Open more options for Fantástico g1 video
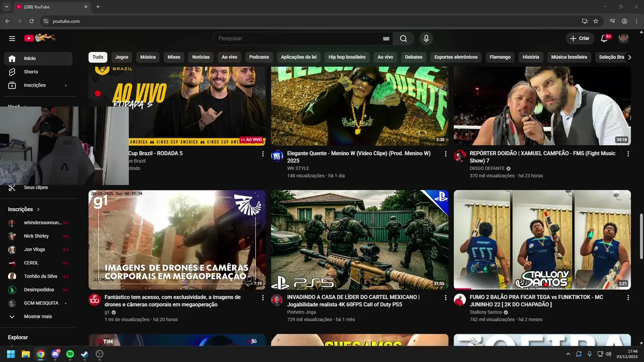The height and width of the screenshot is (362, 644). tap(263, 298)
